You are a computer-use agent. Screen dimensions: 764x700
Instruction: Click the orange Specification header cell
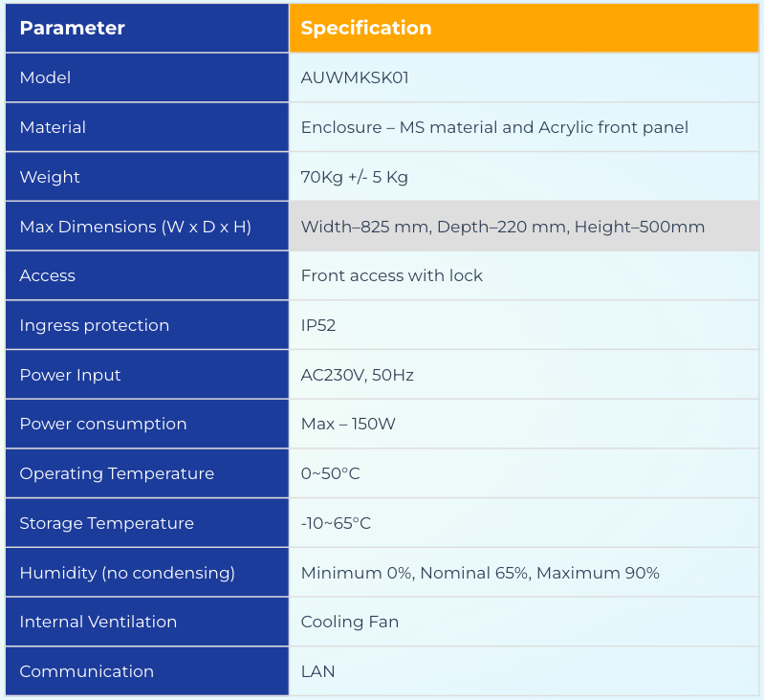click(x=366, y=28)
